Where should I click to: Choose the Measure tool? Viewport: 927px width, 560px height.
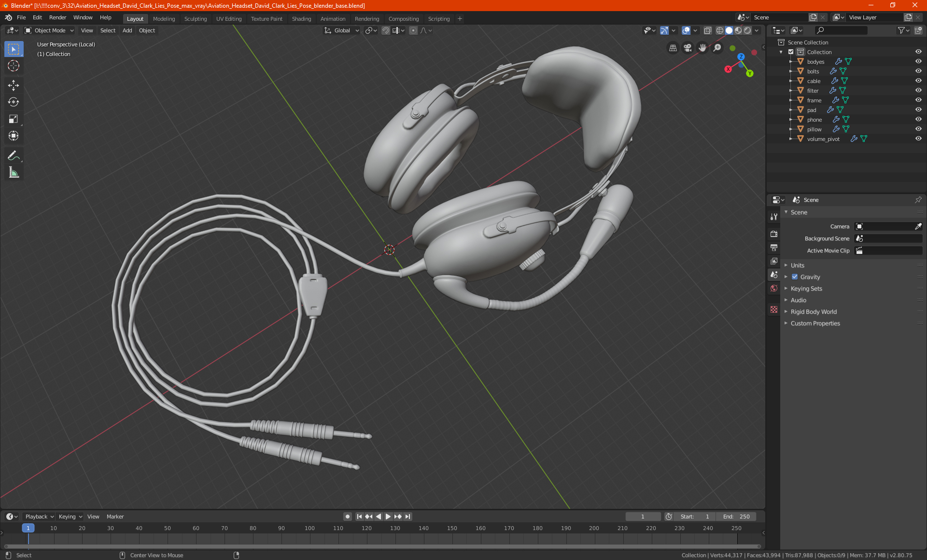(14, 172)
